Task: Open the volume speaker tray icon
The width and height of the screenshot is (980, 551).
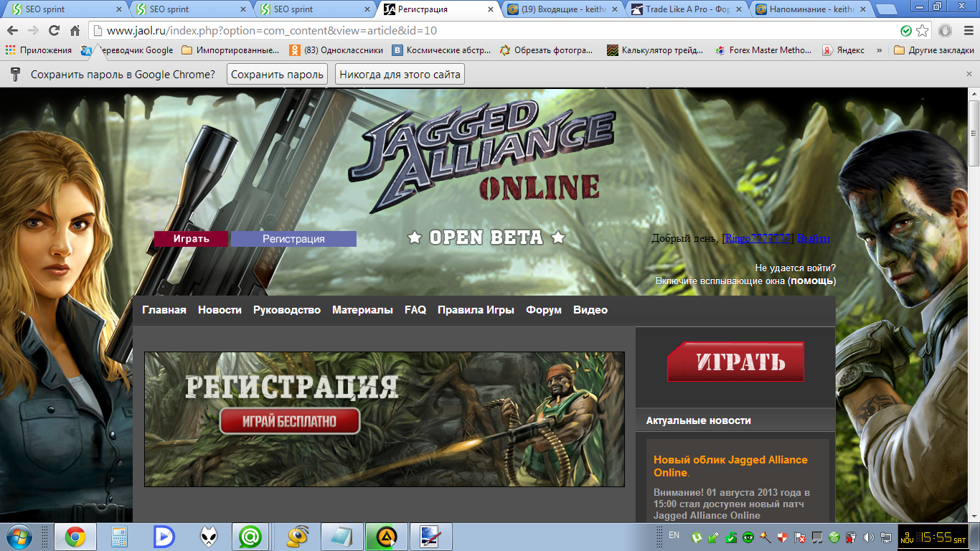Action: pos(869,537)
